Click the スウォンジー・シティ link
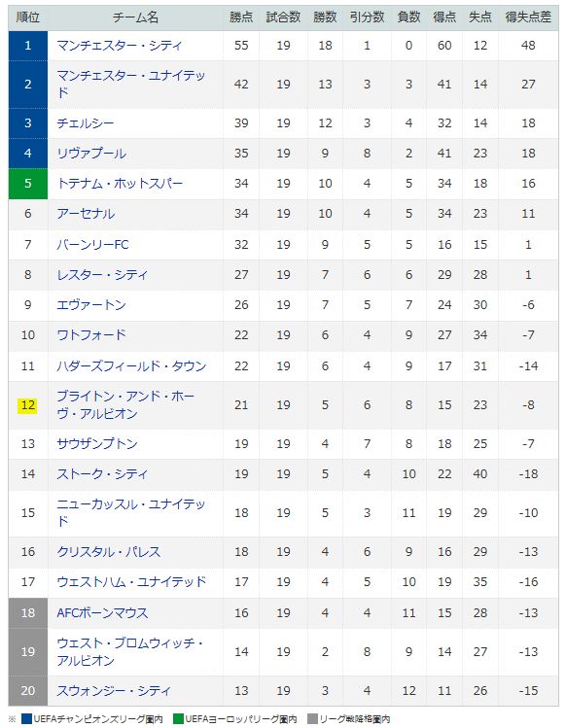 click(x=114, y=690)
